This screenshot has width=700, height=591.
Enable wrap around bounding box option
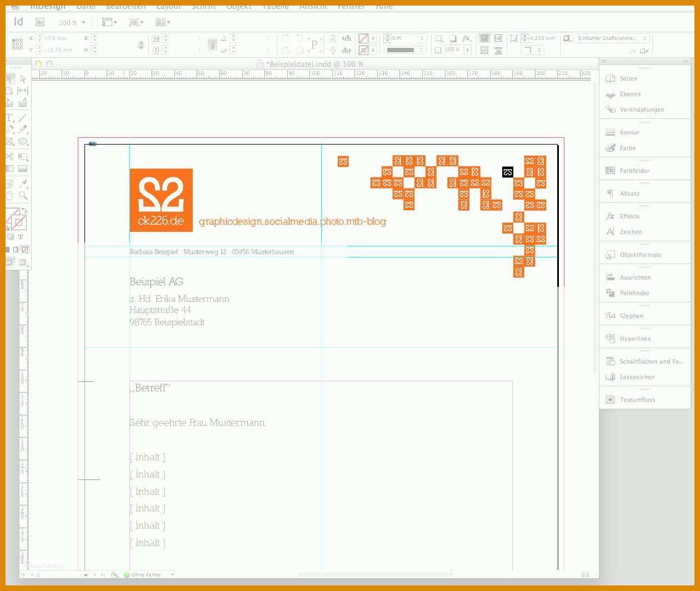click(498, 38)
